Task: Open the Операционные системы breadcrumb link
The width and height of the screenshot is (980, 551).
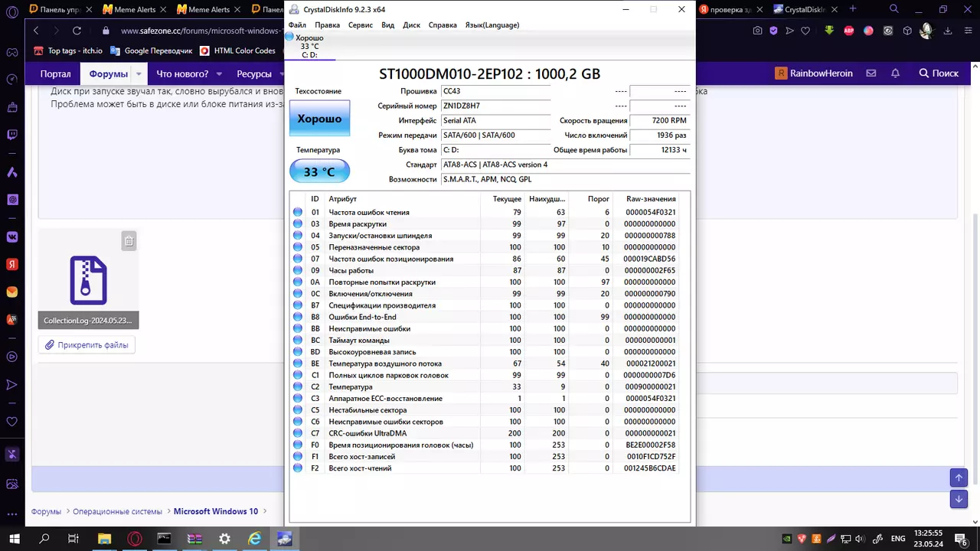Action: (x=117, y=511)
